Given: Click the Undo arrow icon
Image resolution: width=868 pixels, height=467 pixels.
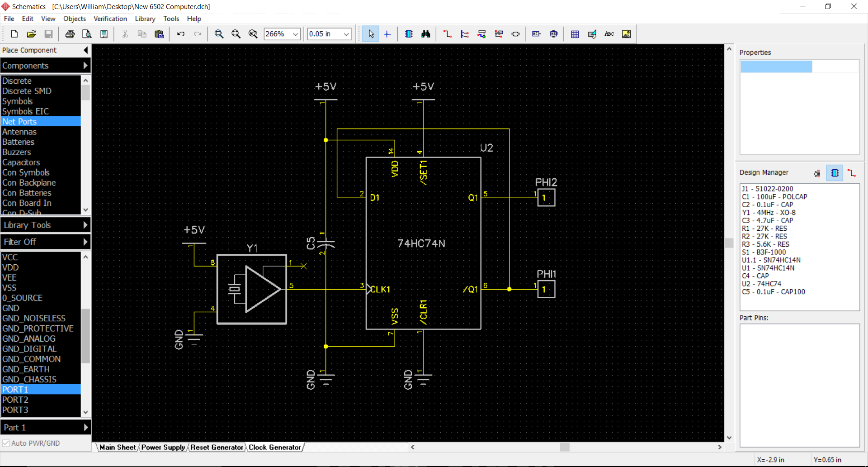Looking at the screenshot, I should tap(181, 34).
